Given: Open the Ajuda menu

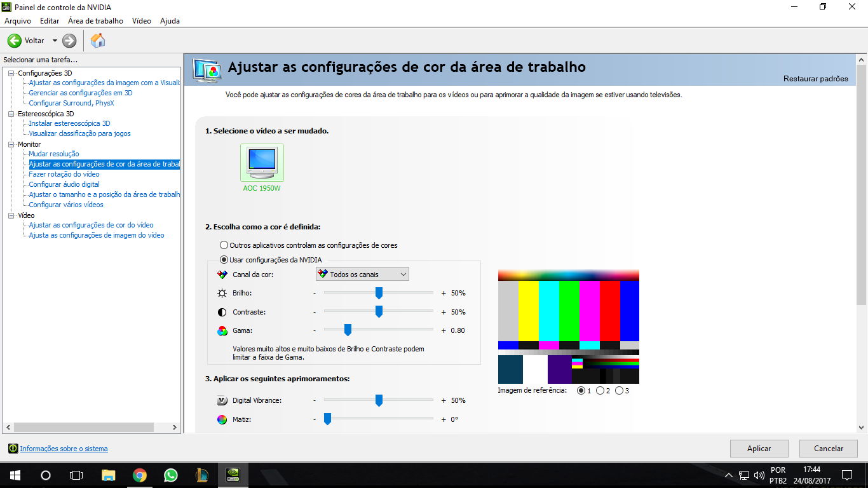Looking at the screenshot, I should point(170,21).
